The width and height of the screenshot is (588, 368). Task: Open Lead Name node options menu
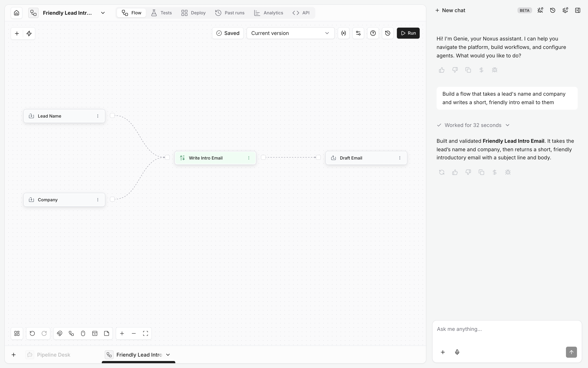[98, 116]
